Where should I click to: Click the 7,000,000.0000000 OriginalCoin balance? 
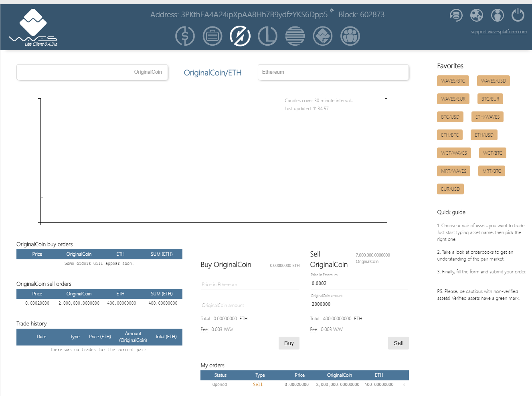373,258
